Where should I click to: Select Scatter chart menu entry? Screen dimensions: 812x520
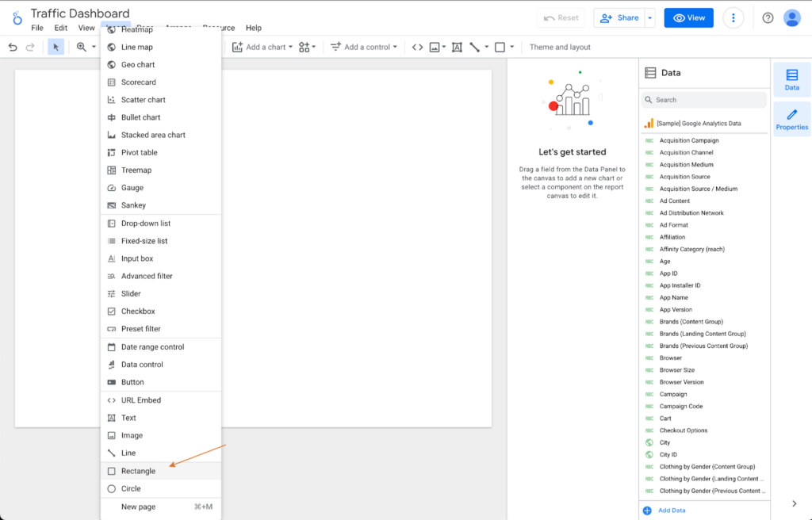click(161, 99)
